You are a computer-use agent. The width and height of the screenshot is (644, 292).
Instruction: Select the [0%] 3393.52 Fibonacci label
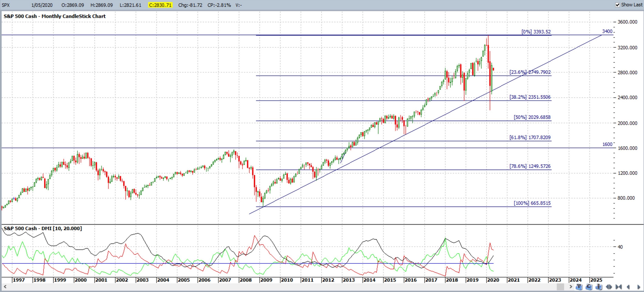point(536,32)
